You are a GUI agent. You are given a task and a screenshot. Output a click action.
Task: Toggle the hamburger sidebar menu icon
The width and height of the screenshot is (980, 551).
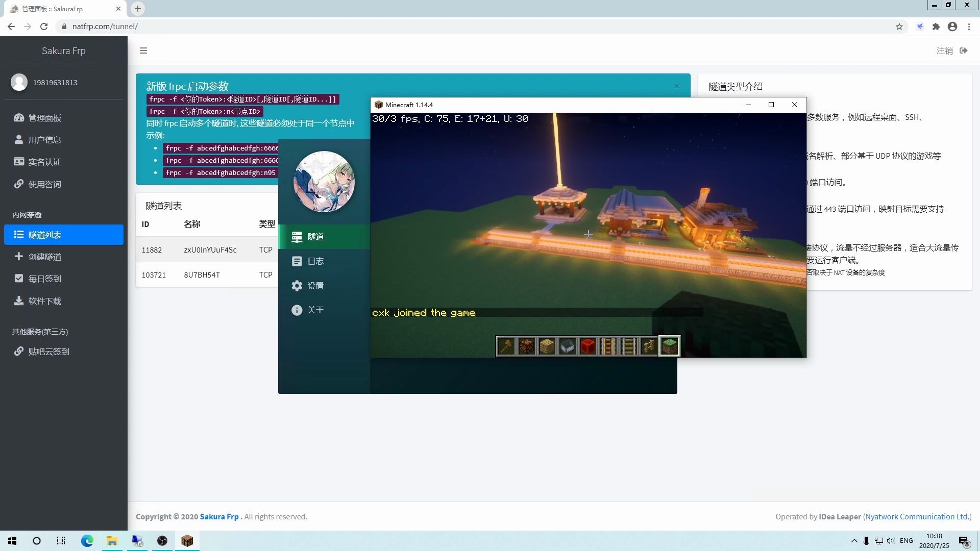(x=143, y=51)
